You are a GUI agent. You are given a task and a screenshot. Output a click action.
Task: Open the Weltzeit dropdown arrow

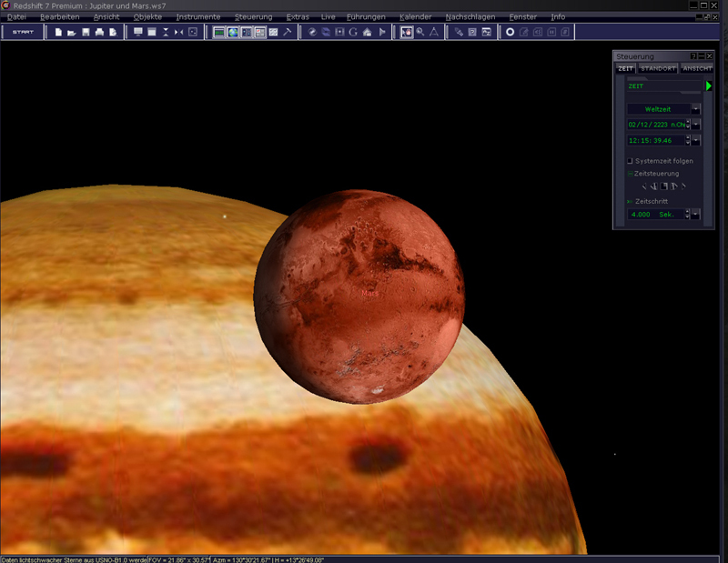pyautogui.click(x=695, y=109)
